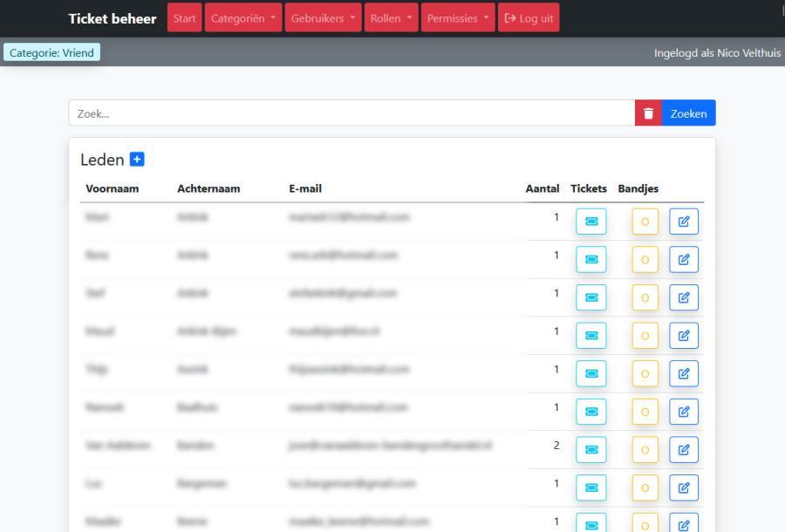This screenshot has height=532, width=785.
Task: Click the Categorie: Vriend badge
Action: point(51,52)
